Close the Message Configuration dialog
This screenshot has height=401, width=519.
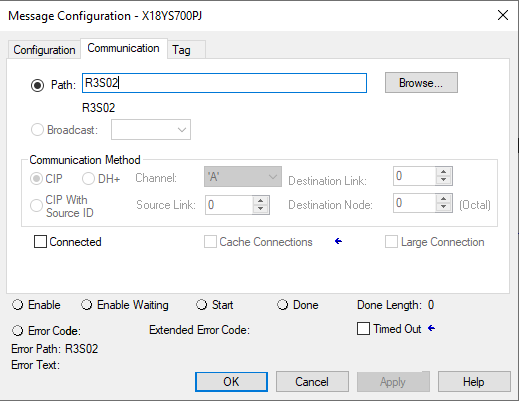pyautogui.click(x=503, y=15)
